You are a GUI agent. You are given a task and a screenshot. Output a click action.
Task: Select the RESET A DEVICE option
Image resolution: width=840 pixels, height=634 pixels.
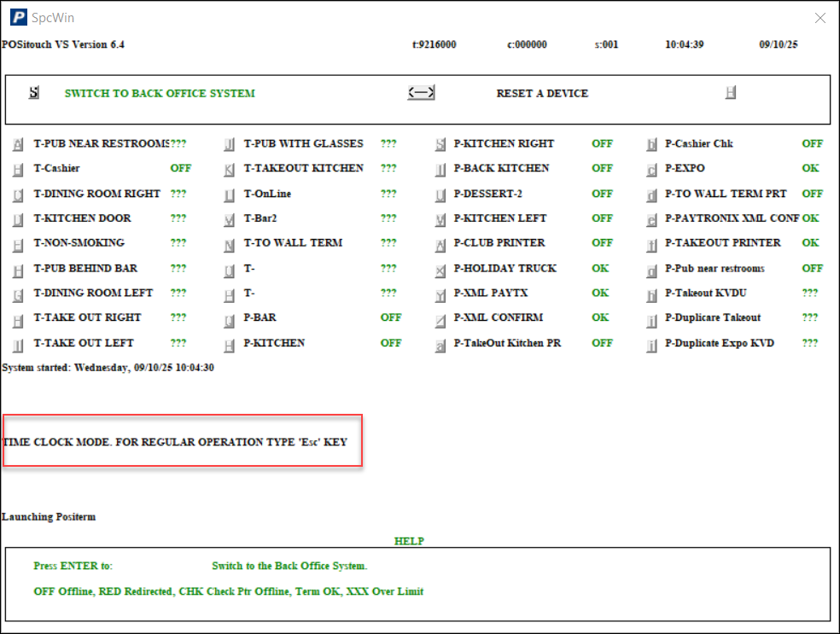pyautogui.click(x=542, y=94)
